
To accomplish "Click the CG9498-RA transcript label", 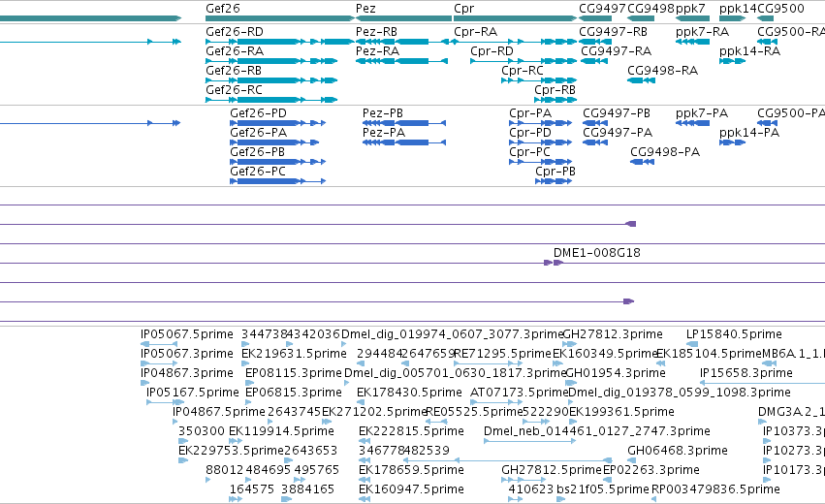I will tap(662, 71).
